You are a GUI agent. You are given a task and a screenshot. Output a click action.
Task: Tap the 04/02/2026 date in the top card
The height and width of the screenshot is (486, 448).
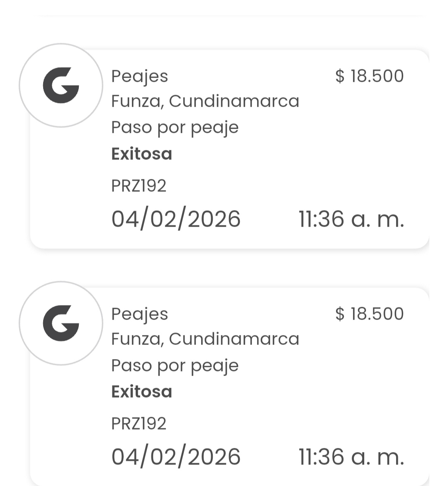tap(176, 219)
